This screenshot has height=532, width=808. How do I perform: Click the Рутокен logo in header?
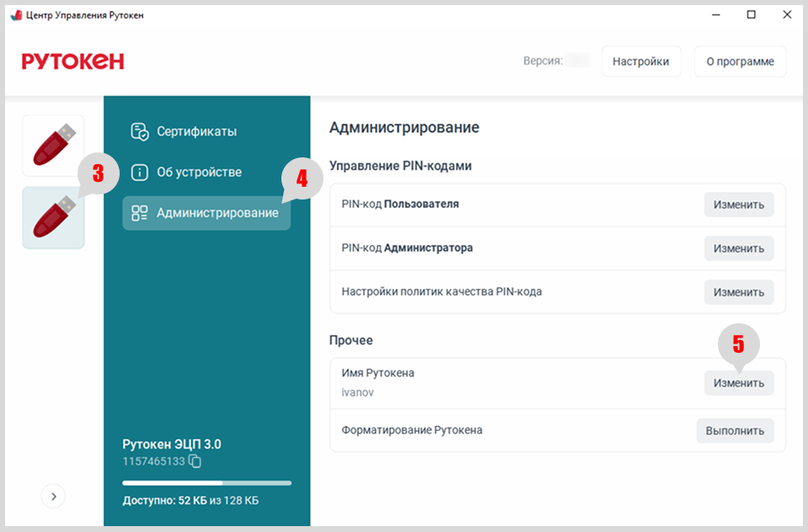[73, 61]
